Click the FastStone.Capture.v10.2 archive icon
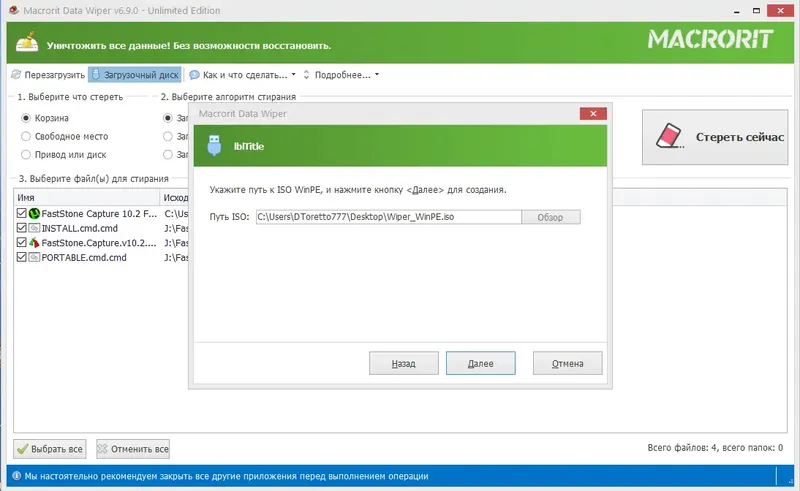 [x=34, y=242]
